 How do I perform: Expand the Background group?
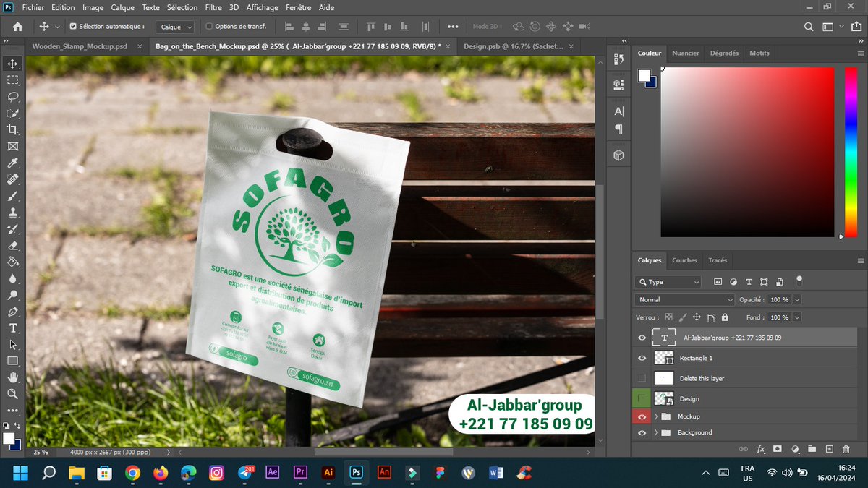point(656,432)
